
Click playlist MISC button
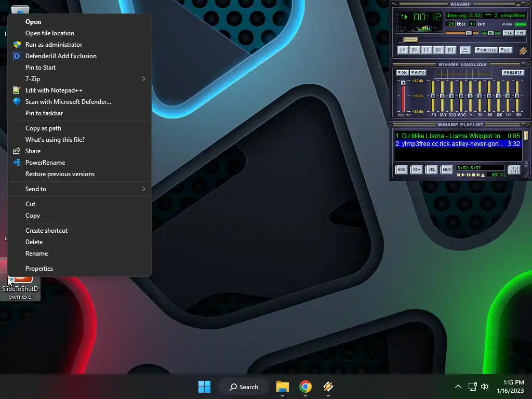(447, 170)
